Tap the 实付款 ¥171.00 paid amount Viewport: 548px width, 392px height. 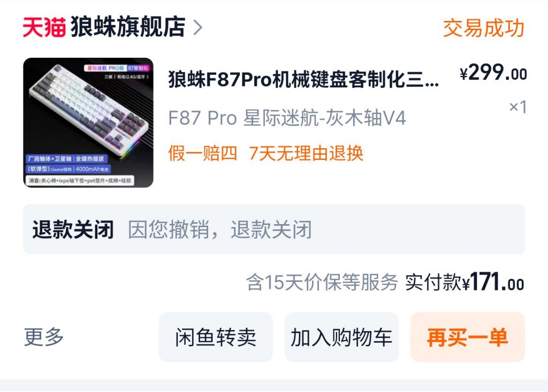pyautogui.click(x=465, y=282)
